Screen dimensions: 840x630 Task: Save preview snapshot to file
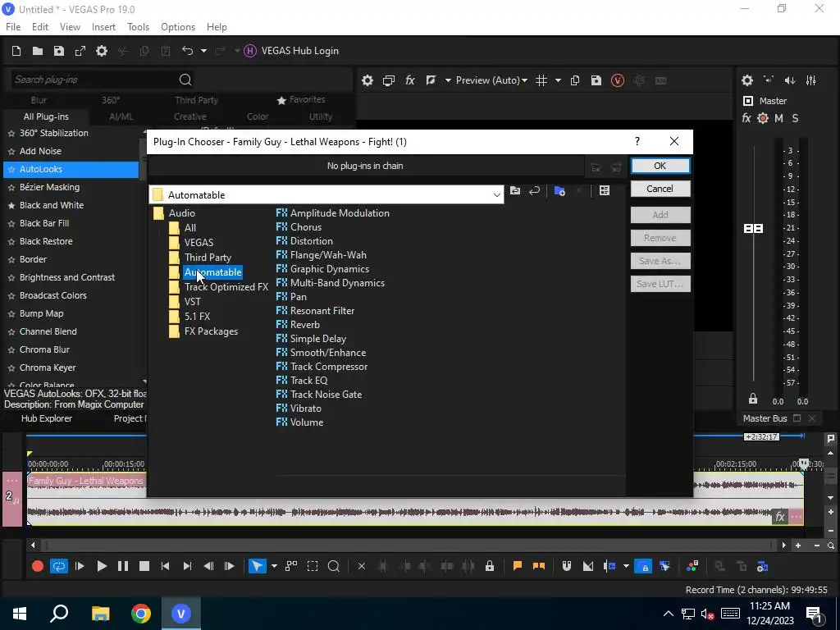(596, 80)
